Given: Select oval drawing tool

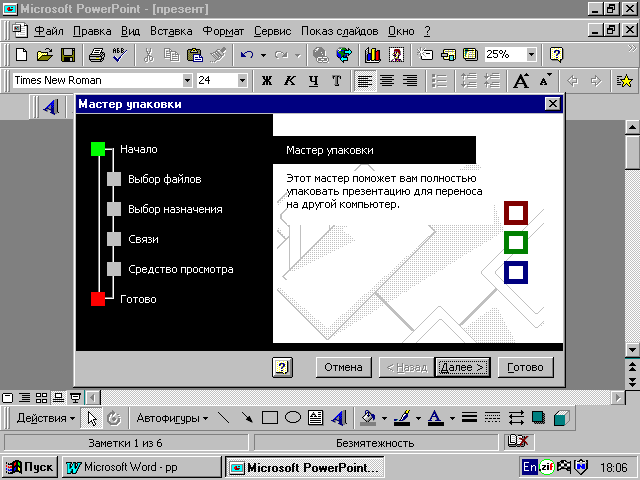Looking at the screenshot, I should tap(293, 418).
